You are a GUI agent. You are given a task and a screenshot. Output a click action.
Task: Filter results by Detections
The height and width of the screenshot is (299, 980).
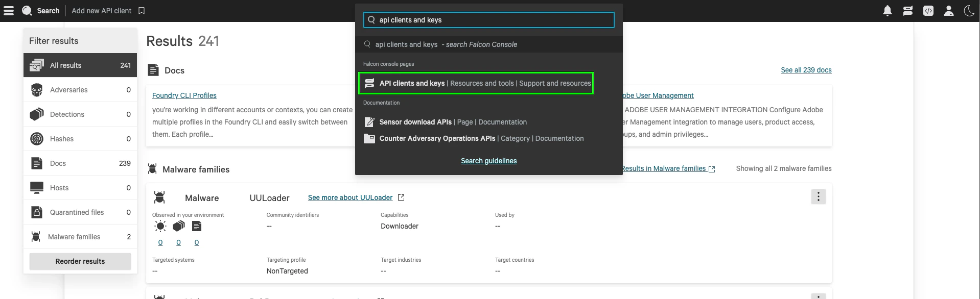coord(80,114)
